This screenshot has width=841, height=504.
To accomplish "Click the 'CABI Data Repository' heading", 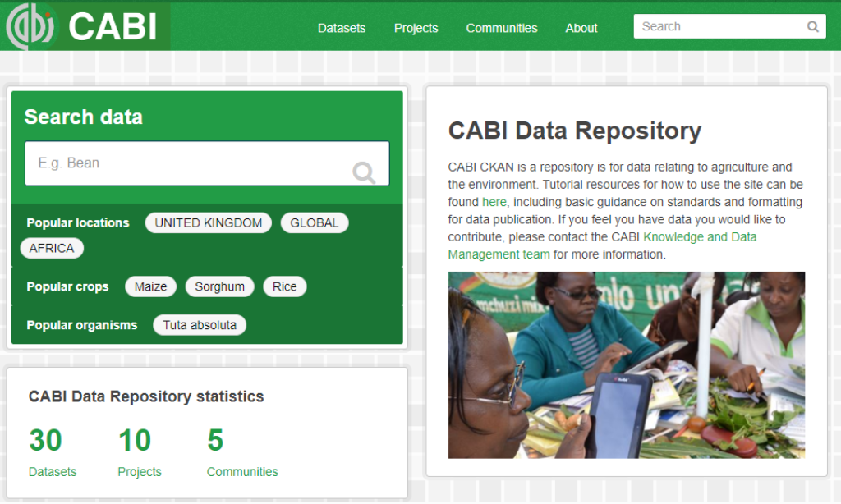I will (x=574, y=131).
